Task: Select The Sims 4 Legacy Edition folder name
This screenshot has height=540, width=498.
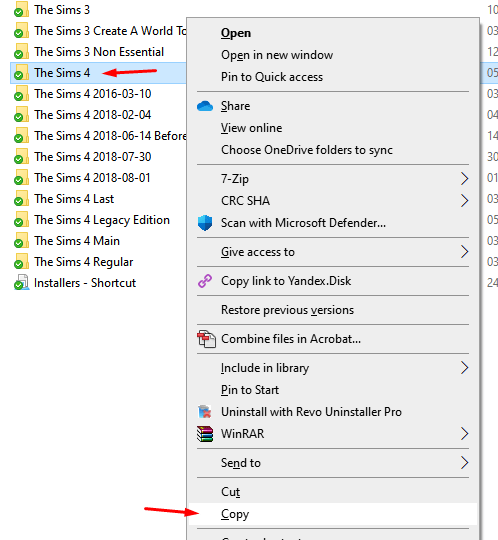Action: coord(102,220)
